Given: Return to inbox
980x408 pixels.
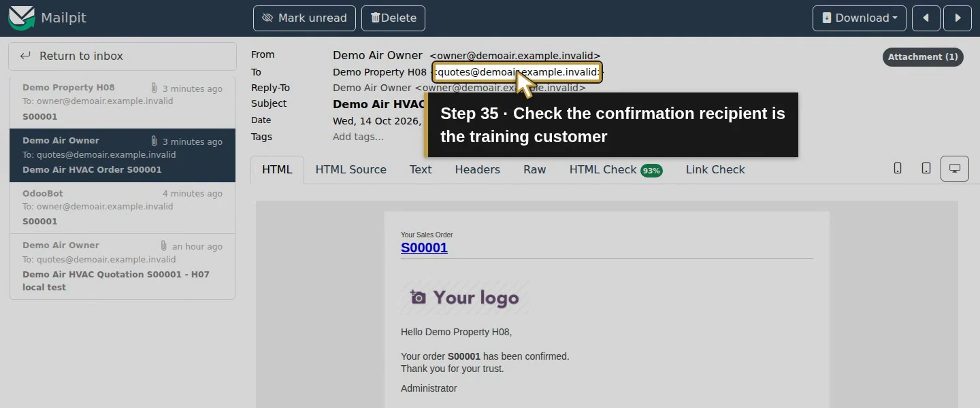Looking at the screenshot, I should click(x=122, y=56).
